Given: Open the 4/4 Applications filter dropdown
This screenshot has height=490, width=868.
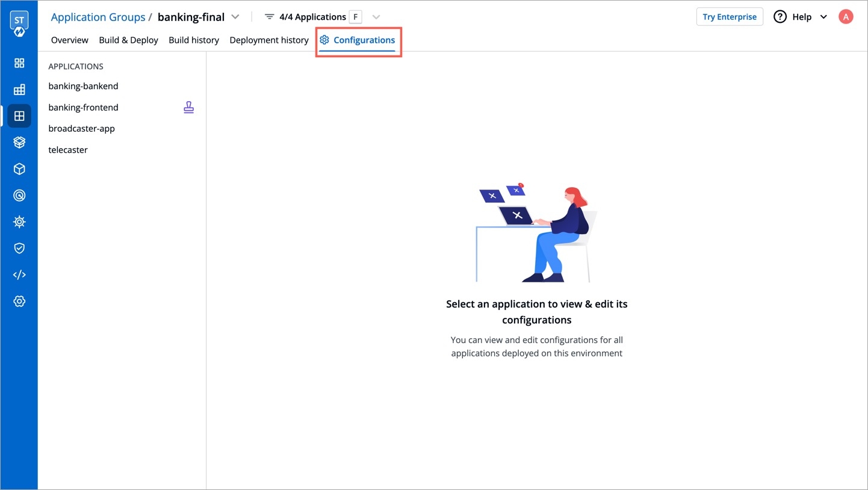Looking at the screenshot, I should tap(376, 17).
